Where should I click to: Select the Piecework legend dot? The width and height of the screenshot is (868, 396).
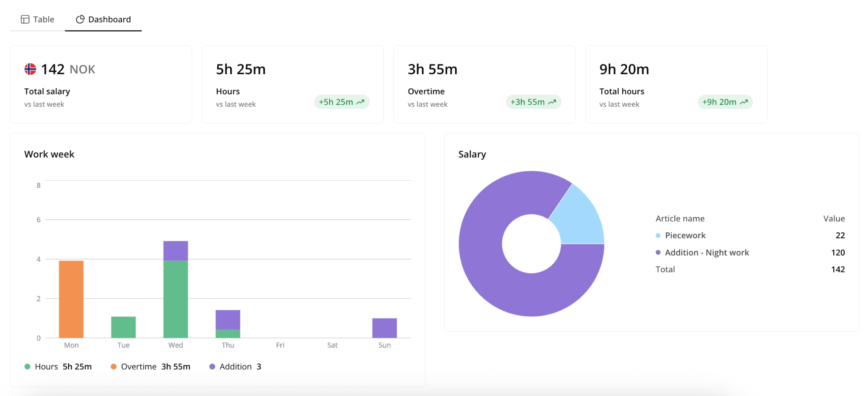click(x=658, y=236)
